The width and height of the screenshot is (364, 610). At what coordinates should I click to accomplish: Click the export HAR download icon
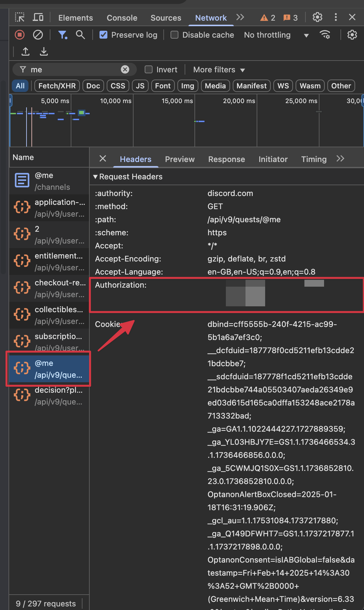[x=44, y=51]
